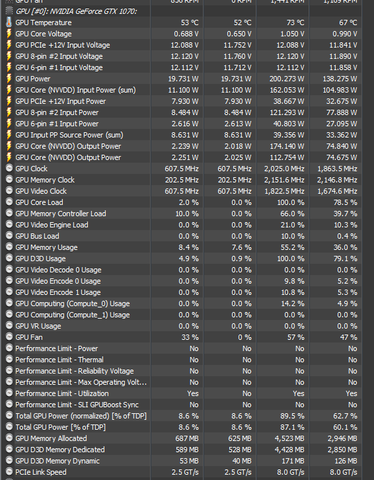
Task: Click the round icon beside GPU Clock
Action: click(x=9, y=168)
